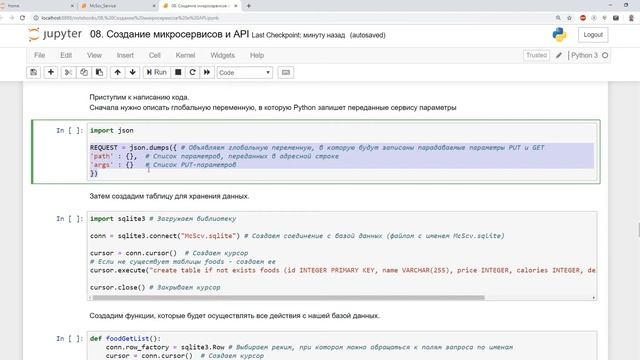Screen dimensions: 640x360
Task: Restart the kernel icon
Action: tap(192, 72)
